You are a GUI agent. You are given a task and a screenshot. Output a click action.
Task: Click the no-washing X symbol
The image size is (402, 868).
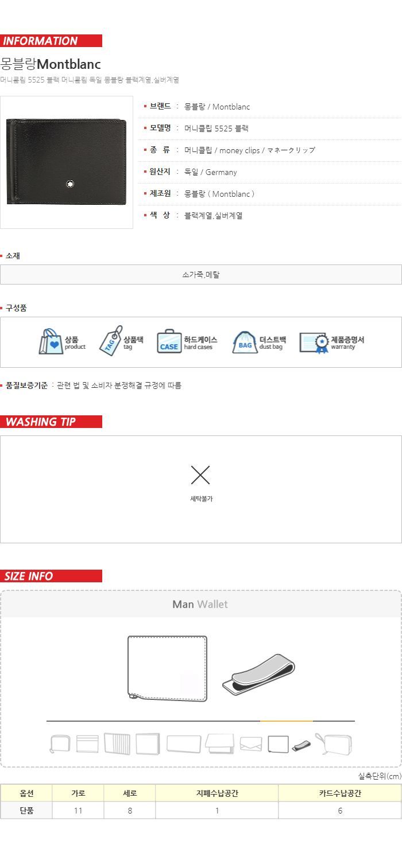(x=200, y=474)
